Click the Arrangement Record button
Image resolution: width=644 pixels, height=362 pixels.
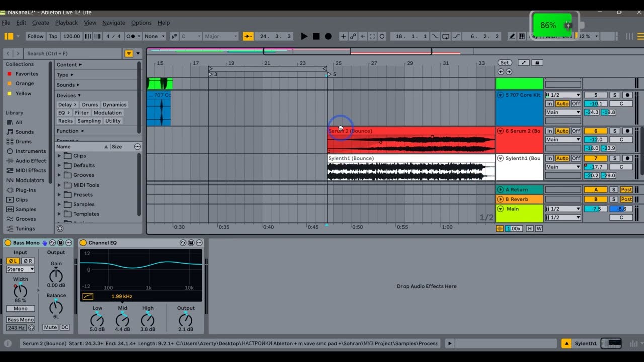(x=328, y=36)
